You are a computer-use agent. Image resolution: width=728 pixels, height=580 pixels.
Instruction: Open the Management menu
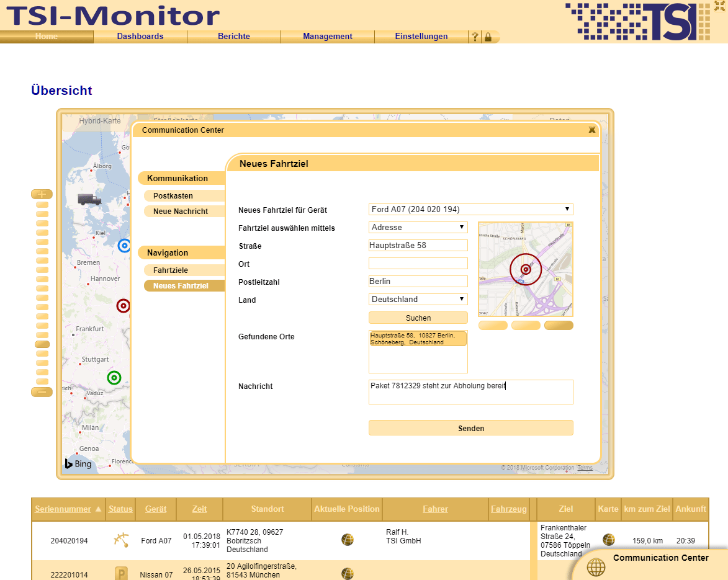pos(328,36)
